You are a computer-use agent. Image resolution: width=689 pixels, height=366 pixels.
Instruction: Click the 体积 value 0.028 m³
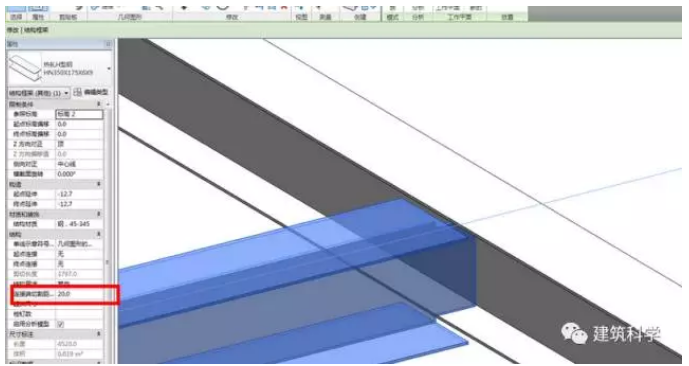tap(79, 354)
